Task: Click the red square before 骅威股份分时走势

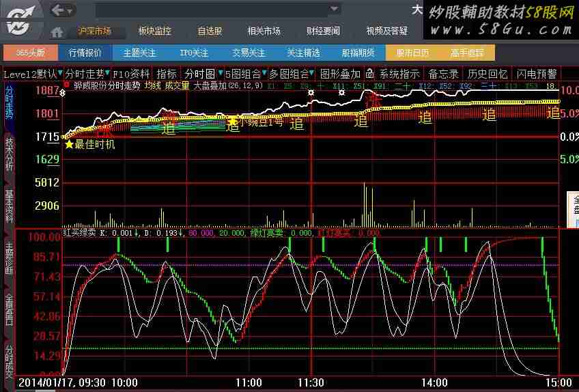Action: coord(67,85)
